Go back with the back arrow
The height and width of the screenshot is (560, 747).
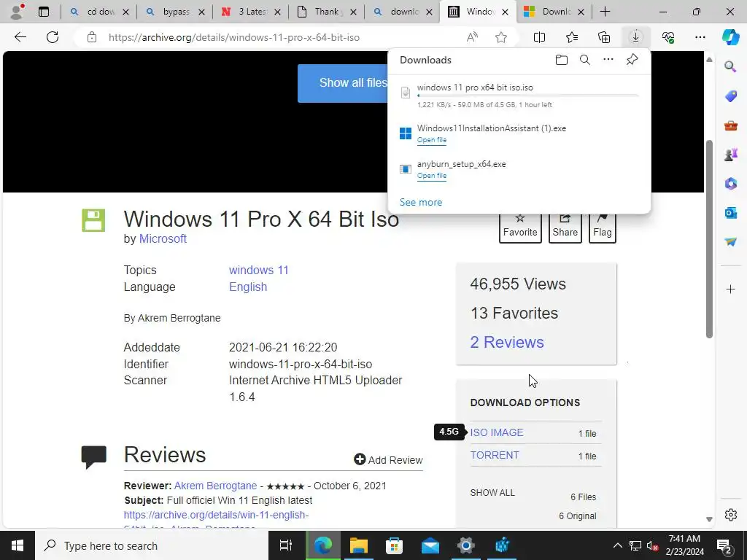point(20,37)
